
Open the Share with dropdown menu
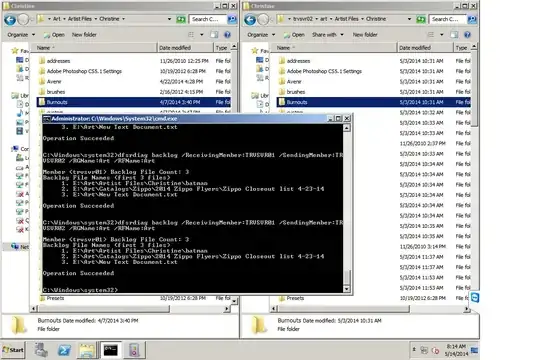[x=328, y=35]
